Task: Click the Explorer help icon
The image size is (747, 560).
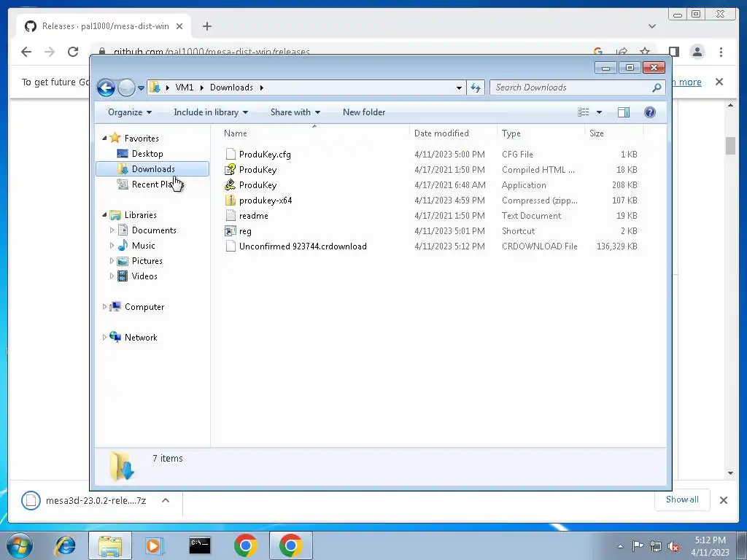Action: [x=649, y=112]
